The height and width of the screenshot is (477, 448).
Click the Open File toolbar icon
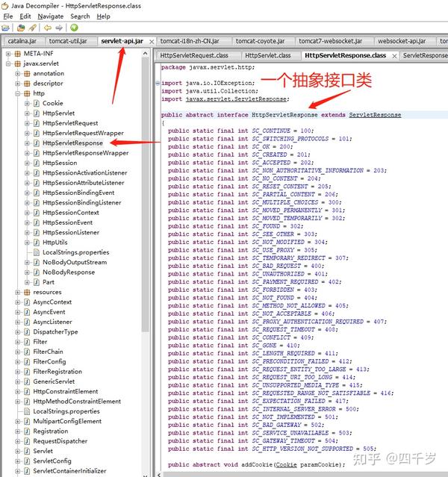tap(5, 28)
